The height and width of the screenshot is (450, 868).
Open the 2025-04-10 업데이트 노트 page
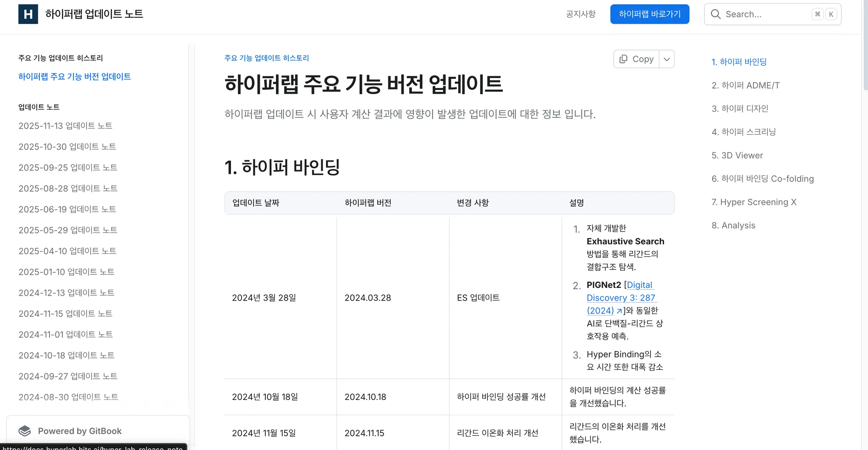[67, 251]
